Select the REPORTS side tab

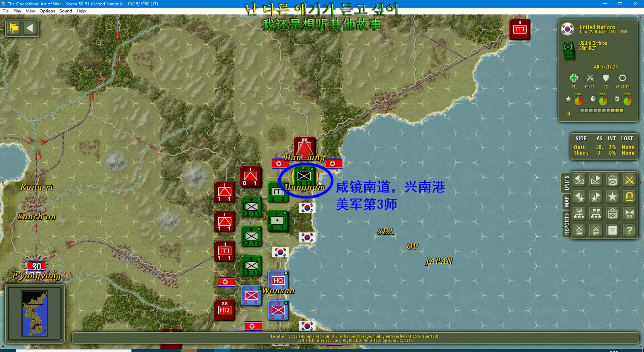pyautogui.click(x=567, y=223)
